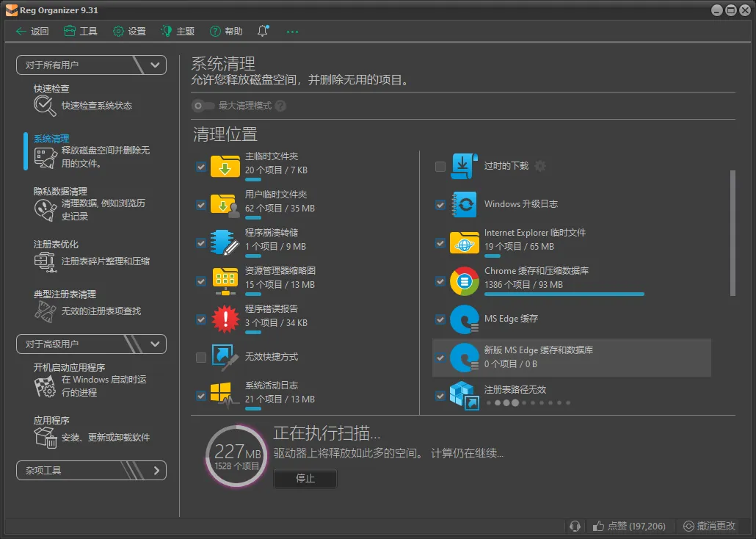Check the 过时的下载 checkbox
This screenshot has height=539, width=756.
440,167
